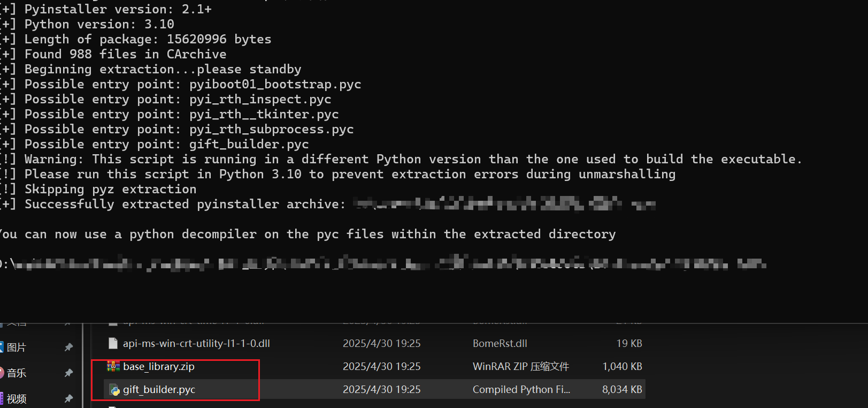
Task: Open the 视频 quick access folder
Action: [16, 399]
